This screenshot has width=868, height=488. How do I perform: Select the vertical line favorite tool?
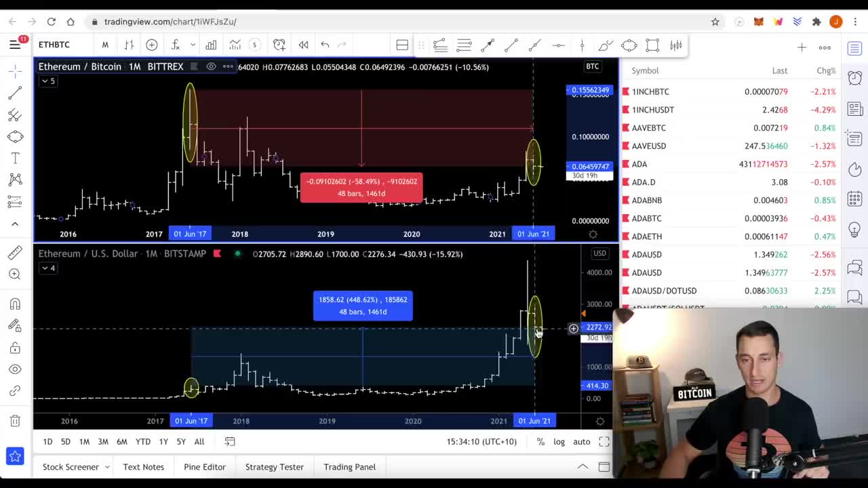582,45
